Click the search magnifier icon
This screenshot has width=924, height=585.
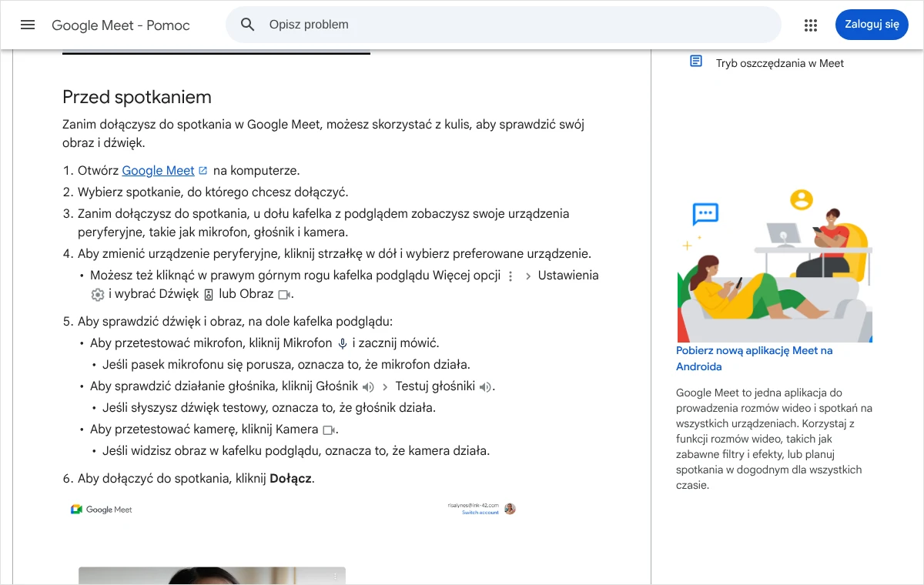pyautogui.click(x=247, y=25)
